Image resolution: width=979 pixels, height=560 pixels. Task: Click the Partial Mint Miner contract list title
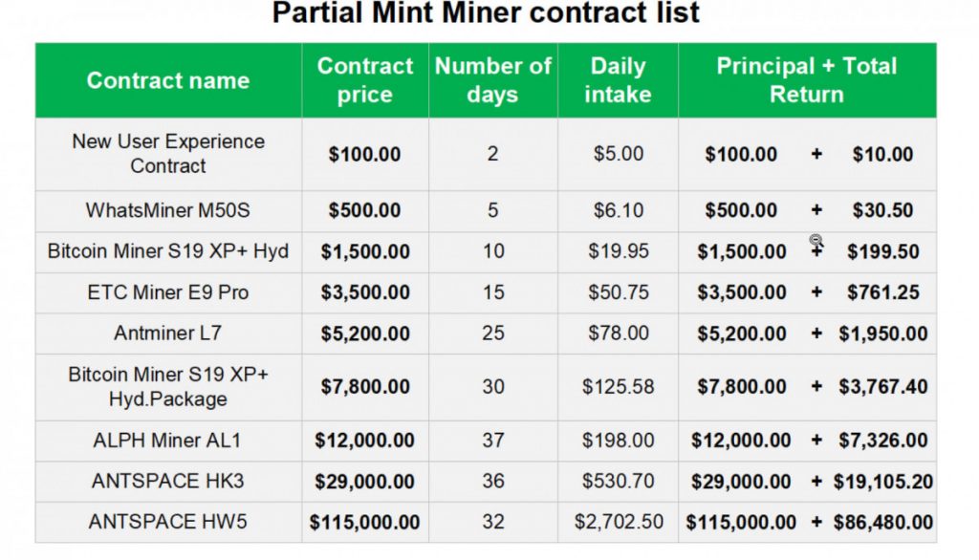(486, 12)
